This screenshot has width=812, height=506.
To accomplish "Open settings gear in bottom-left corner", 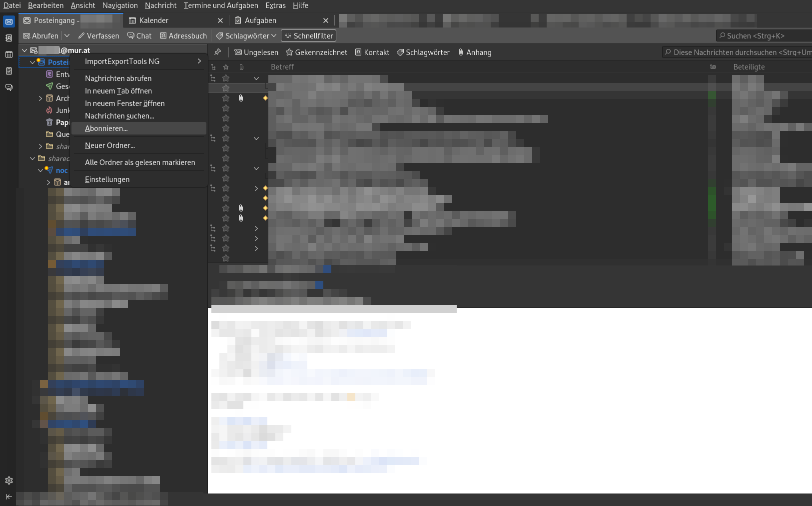I will pos(8,480).
